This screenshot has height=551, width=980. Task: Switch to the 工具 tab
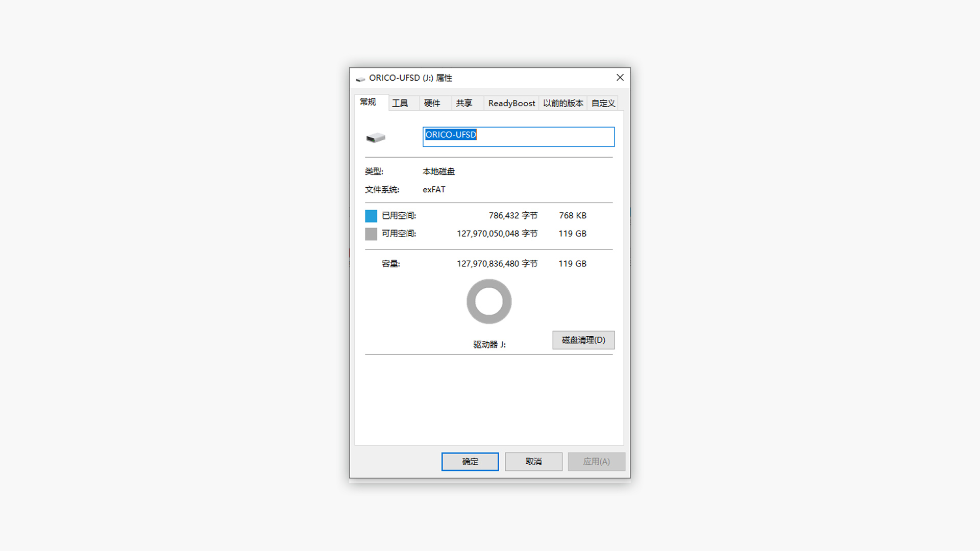[x=400, y=103]
